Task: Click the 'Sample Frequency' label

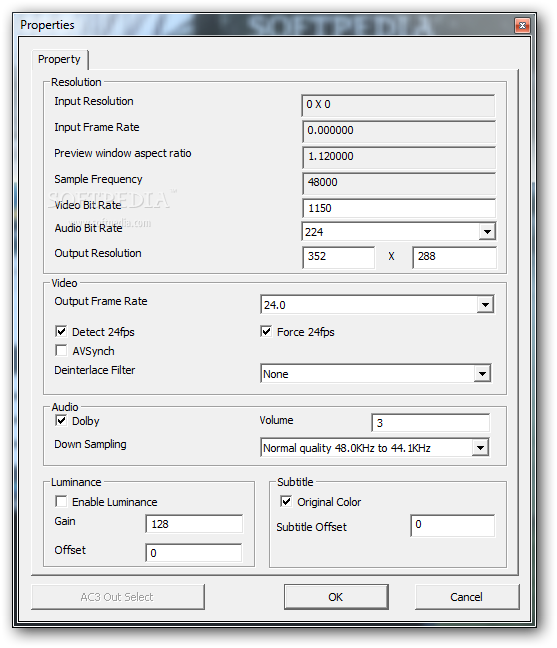Action: point(98,179)
